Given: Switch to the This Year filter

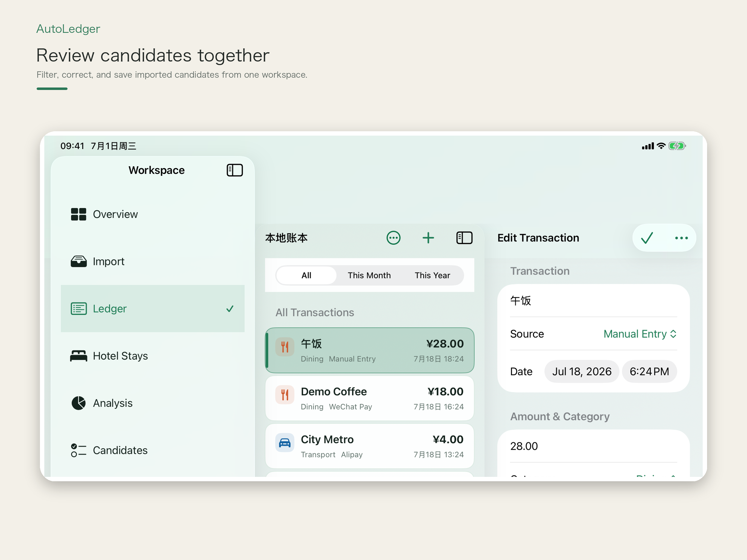Looking at the screenshot, I should 432,275.
